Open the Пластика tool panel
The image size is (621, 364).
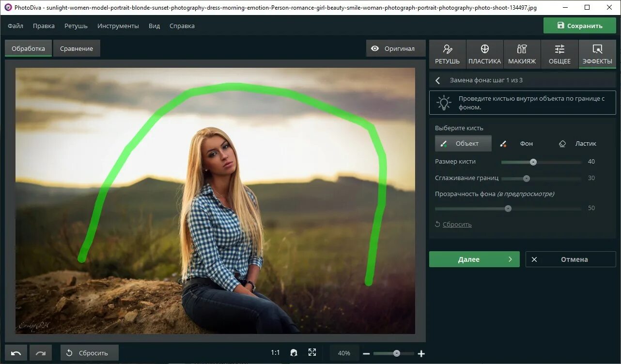click(484, 54)
